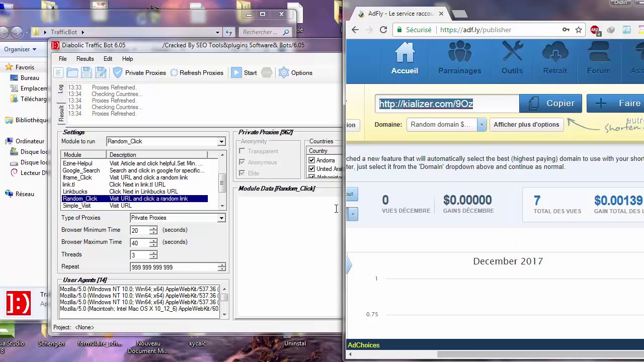Open the Parrainages people icon

[x=459, y=58]
